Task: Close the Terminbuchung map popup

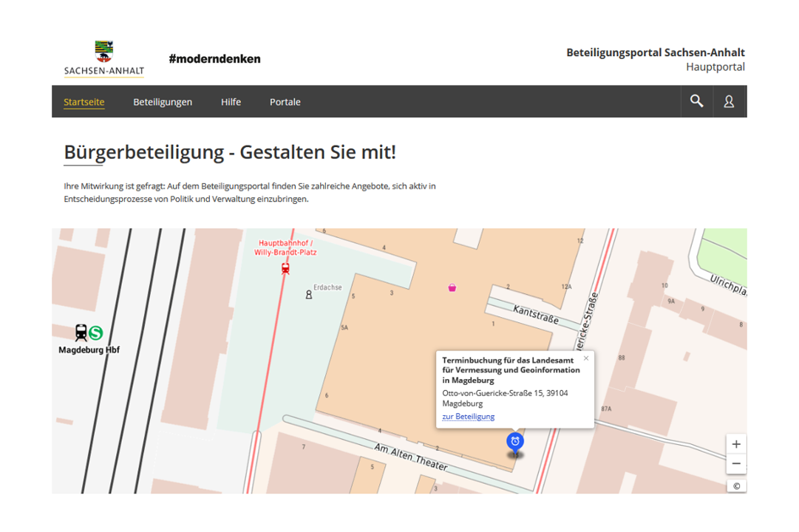Action: click(x=586, y=358)
